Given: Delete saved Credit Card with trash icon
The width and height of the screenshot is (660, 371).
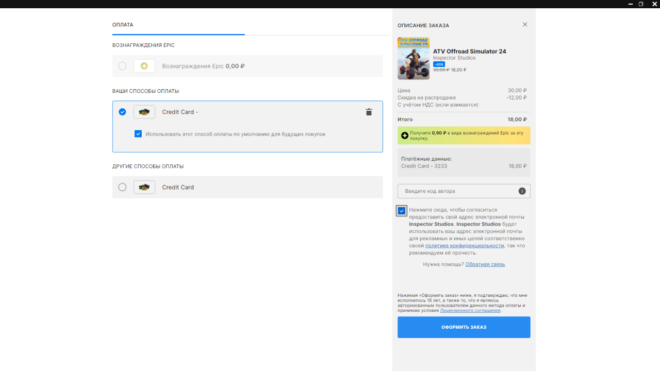Looking at the screenshot, I should (x=369, y=112).
